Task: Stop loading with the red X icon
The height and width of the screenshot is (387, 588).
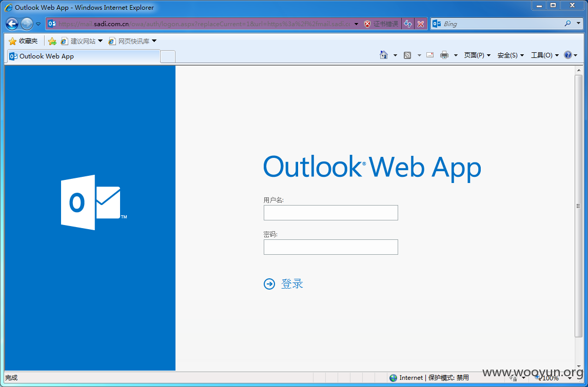Action: click(x=421, y=24)
